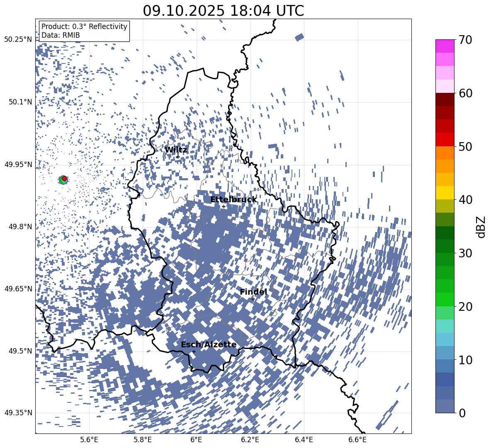
Task: Click the 20 dBZ colorbar tick label
Action: coord(465,306)
